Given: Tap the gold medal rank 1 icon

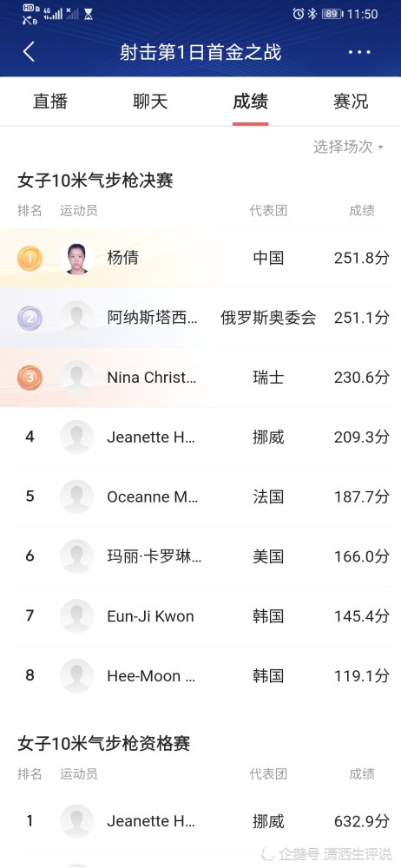Looking at the screenshot, I should (x=30, y=258).
